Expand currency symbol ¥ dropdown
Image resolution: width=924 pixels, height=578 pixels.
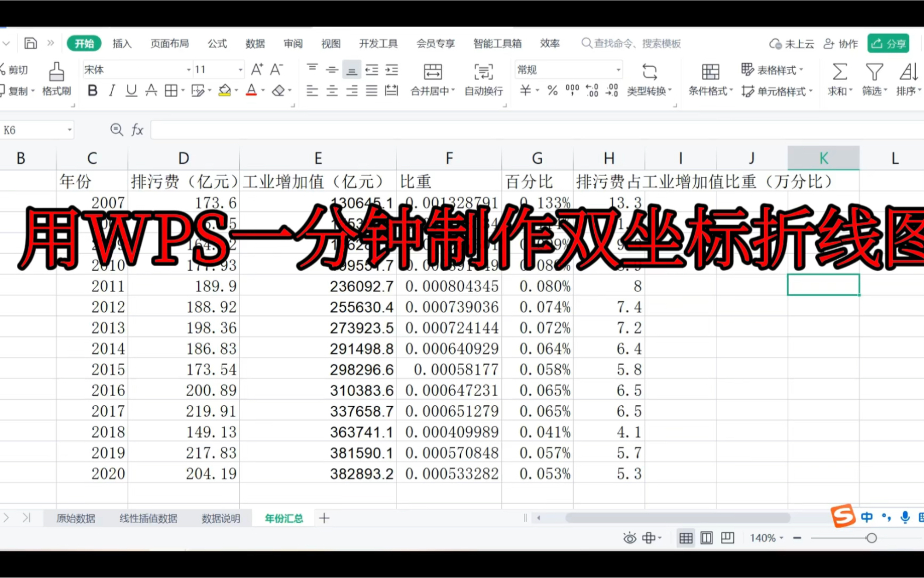[x=537, y=91]
